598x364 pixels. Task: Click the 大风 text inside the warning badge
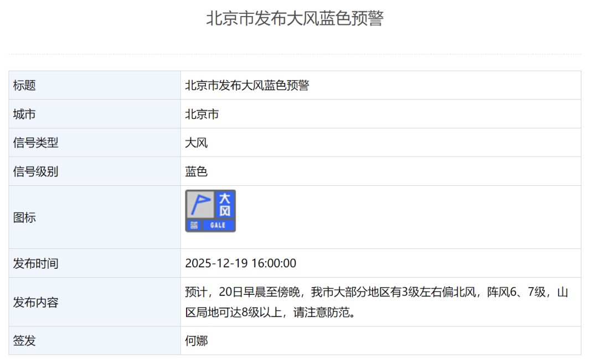[x=225, y=205]
